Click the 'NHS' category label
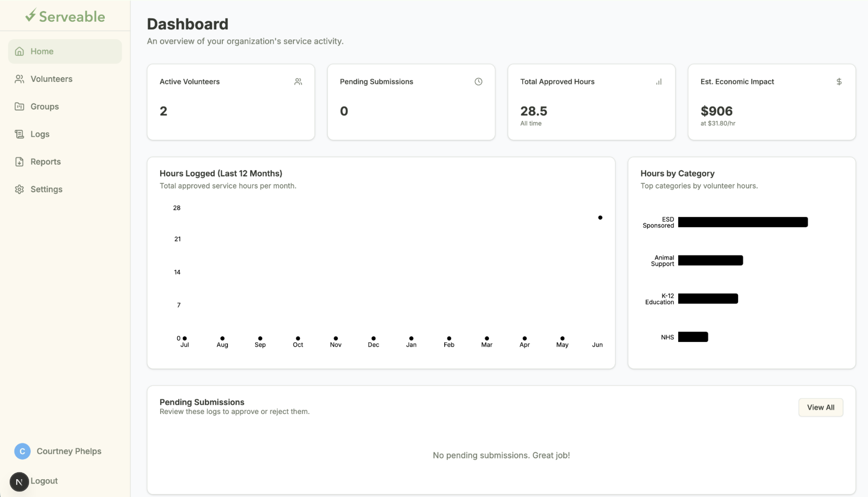Screen dimensions: 868x497 pos(667,337)
